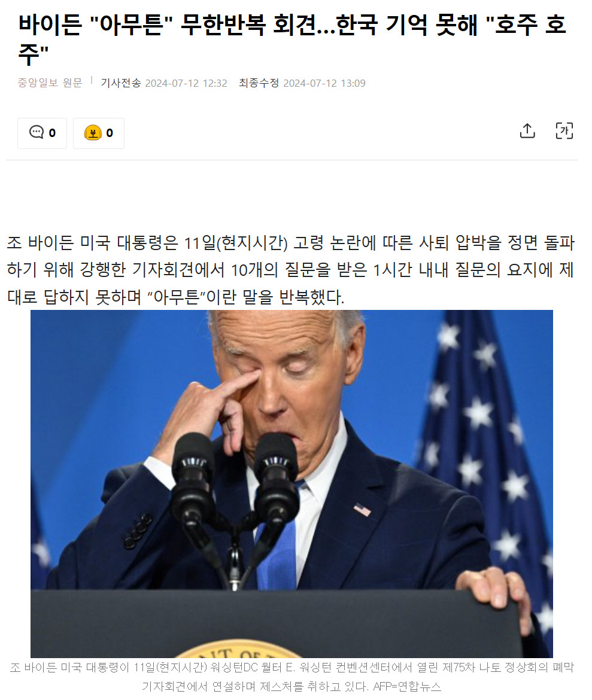Open the 중앙일보 원문 source link
Viewport: 592px width, 700px height.
point(50,83)
